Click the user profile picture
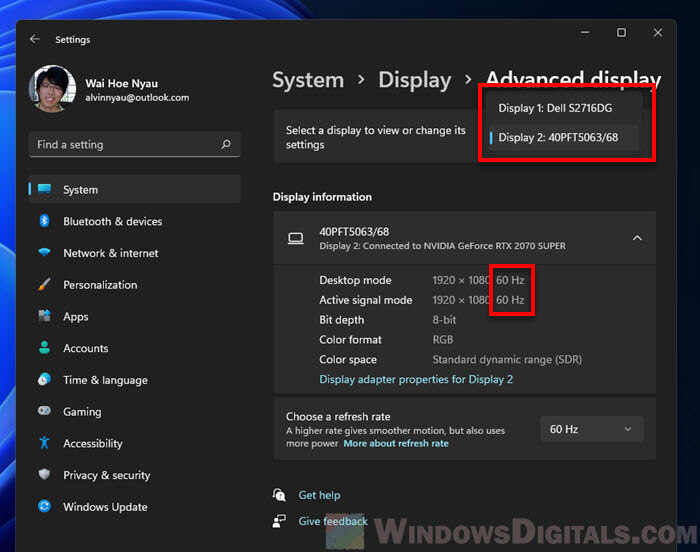 pos(52,88)
